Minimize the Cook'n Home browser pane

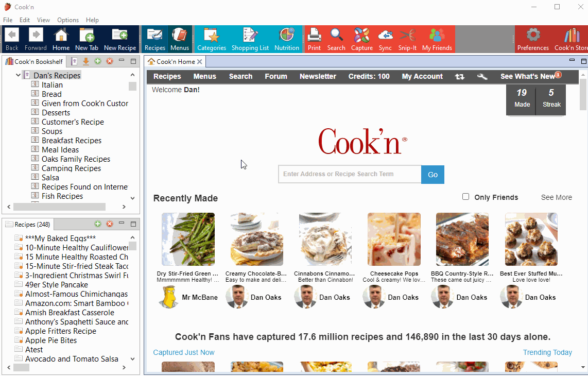[572, 60]
